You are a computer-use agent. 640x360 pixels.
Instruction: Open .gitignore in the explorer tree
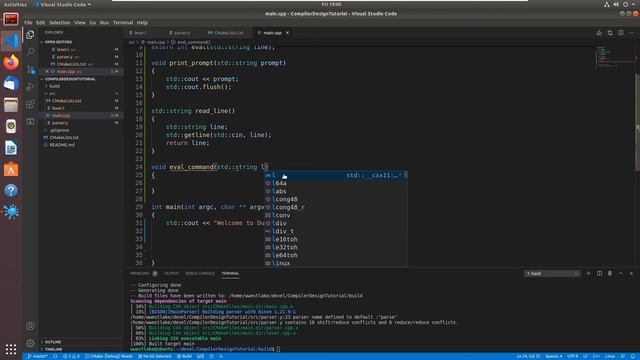pyautogui.click(x=81, y=130)
